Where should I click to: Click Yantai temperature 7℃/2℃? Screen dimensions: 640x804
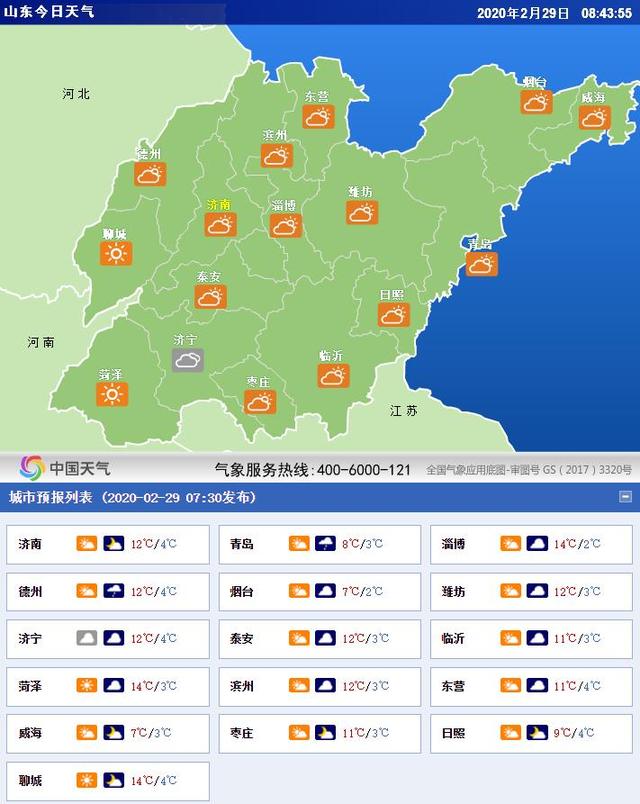363,591
